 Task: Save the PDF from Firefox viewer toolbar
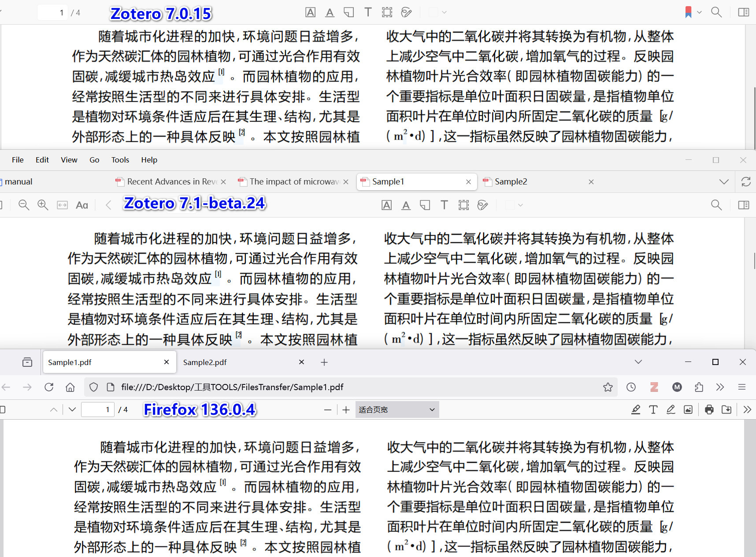(x=726, y=409)
